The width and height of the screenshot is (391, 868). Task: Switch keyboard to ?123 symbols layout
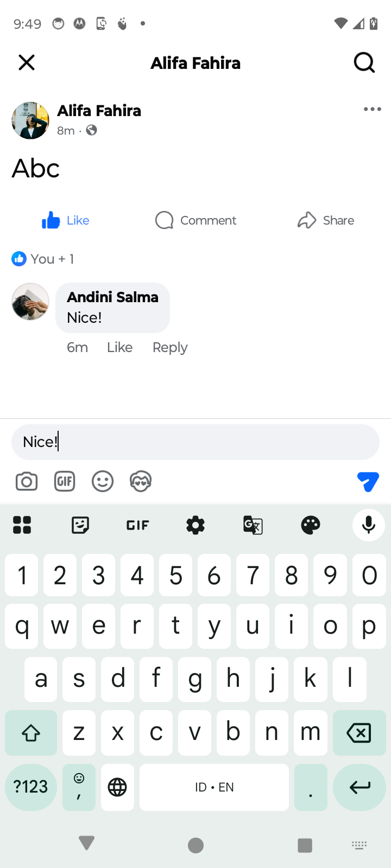pyautogui.click(x=31, y=787)
